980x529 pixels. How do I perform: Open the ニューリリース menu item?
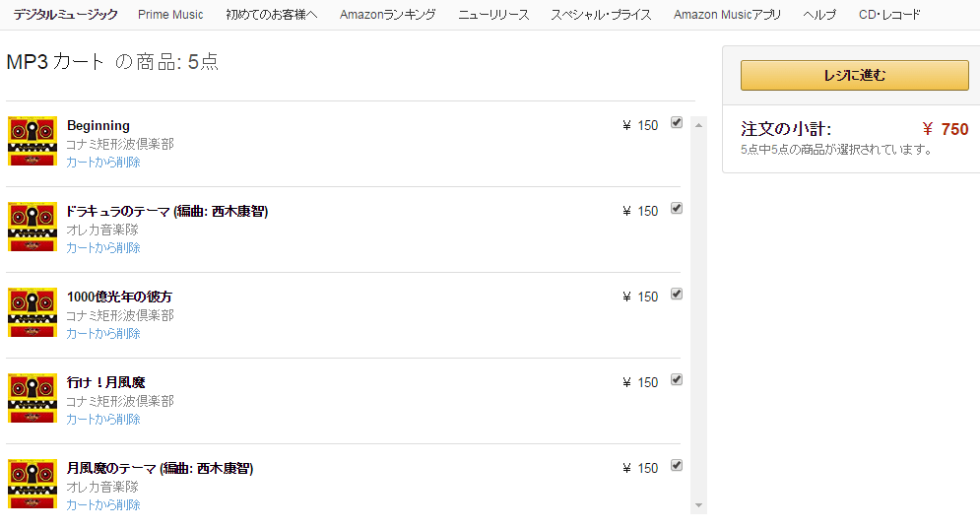[493, 15]
